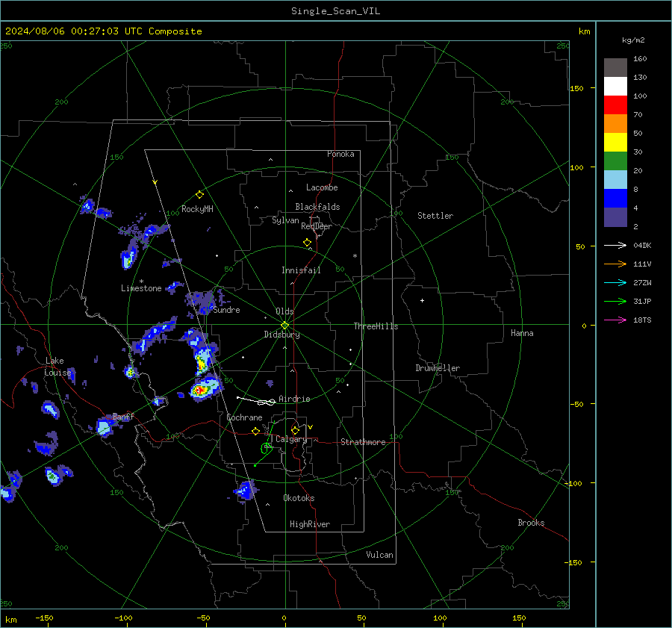Click the Didsbury label
The image size is (672, 628).
pos(281,335)
